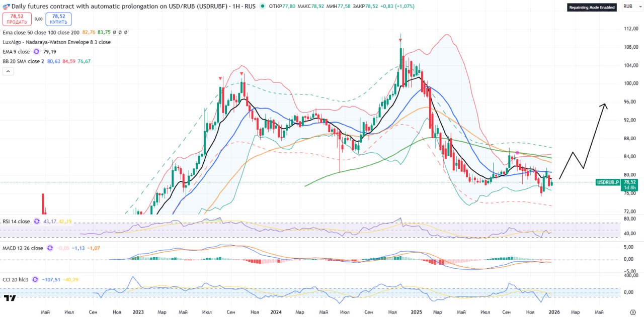The height and width of the screenshot is (317, 644).
Task: Click the 2025 label on time axis
Action: pos(414,312)
